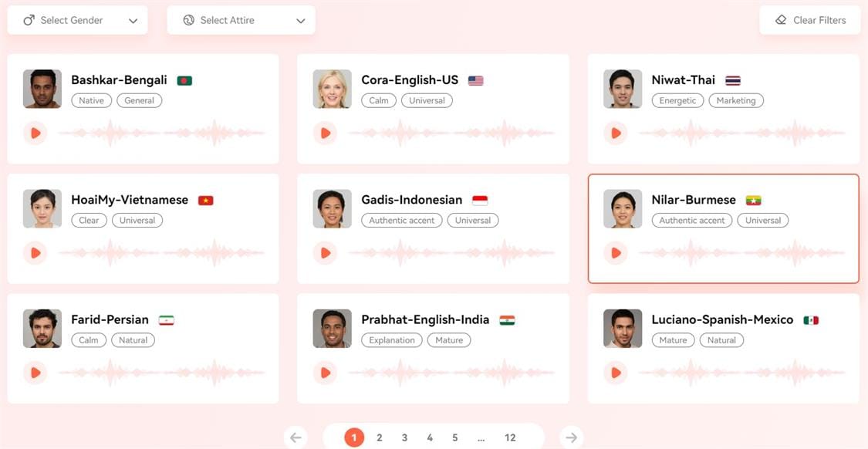Viewport: 868px width, 449px height.
Task: Open the Select Gender dropdown
Action: tap(77, 21)
